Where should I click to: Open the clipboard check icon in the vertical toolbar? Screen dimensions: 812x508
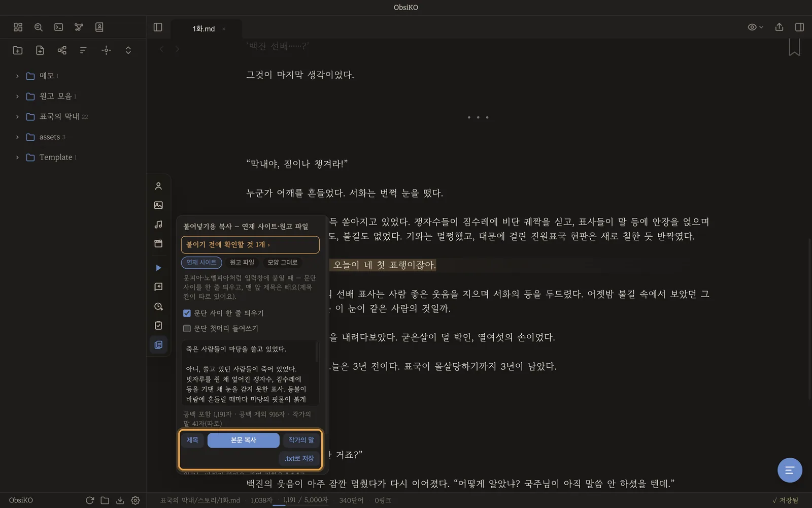click(x=158, y=326)
